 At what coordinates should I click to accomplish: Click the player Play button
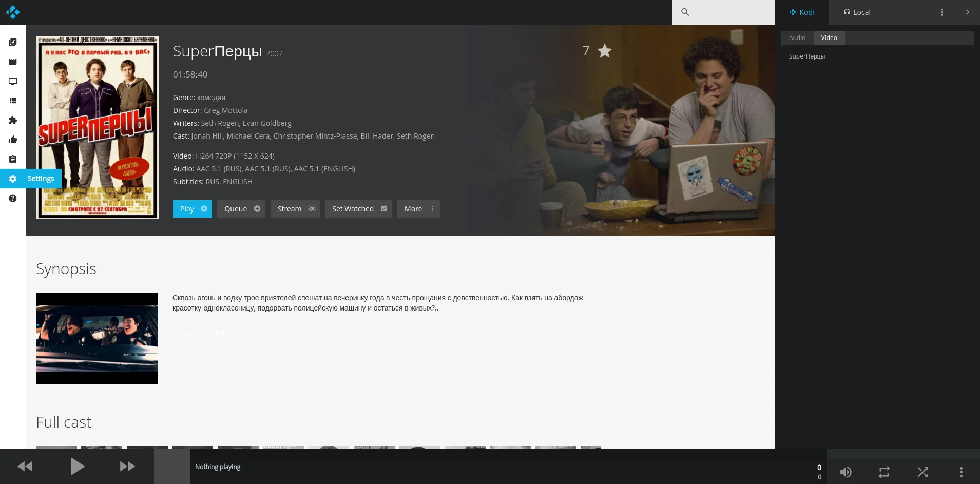77,467
